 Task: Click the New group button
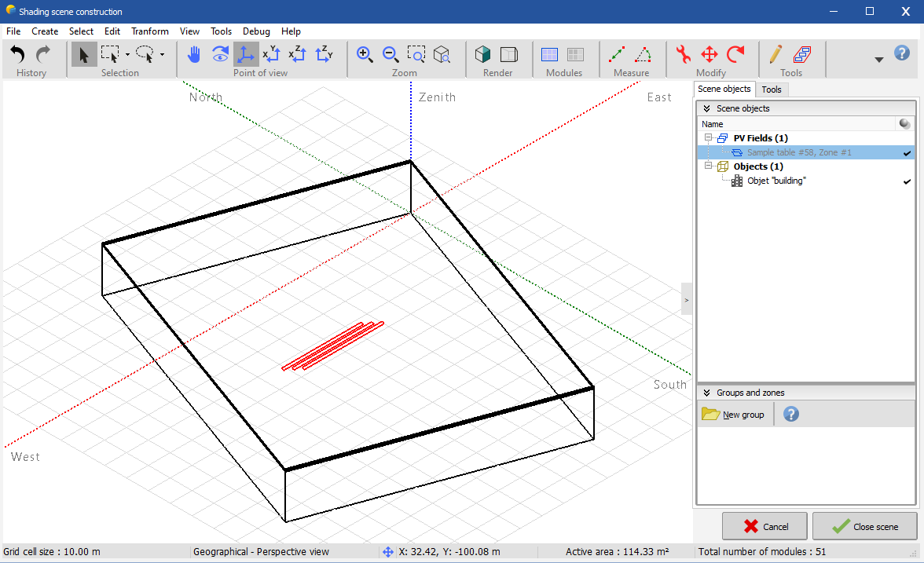tap(734, 415)
